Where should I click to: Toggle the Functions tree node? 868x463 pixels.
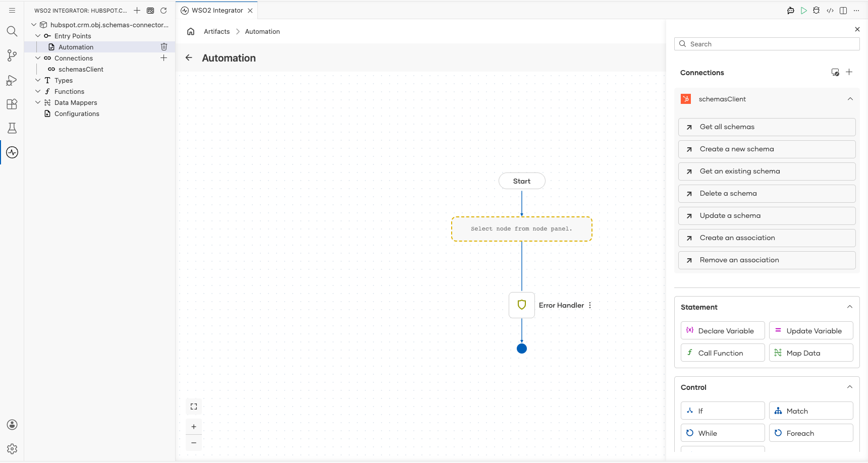pos(38,91)
